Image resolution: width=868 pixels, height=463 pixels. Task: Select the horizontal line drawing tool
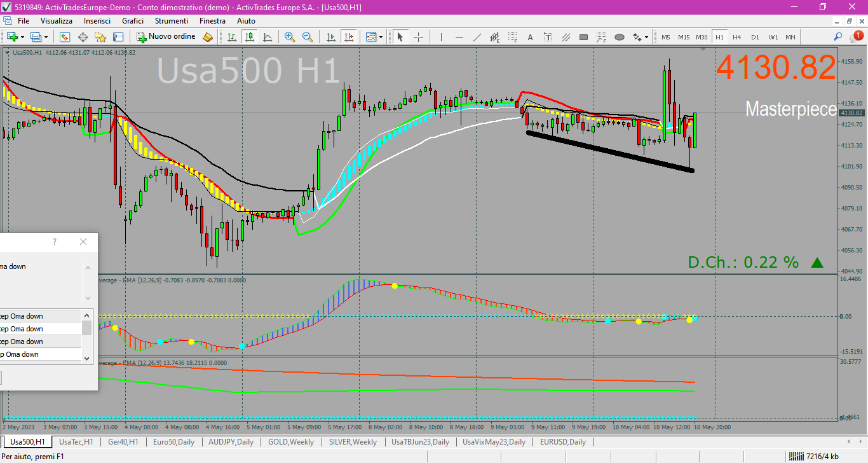click(x=459, y=37)
